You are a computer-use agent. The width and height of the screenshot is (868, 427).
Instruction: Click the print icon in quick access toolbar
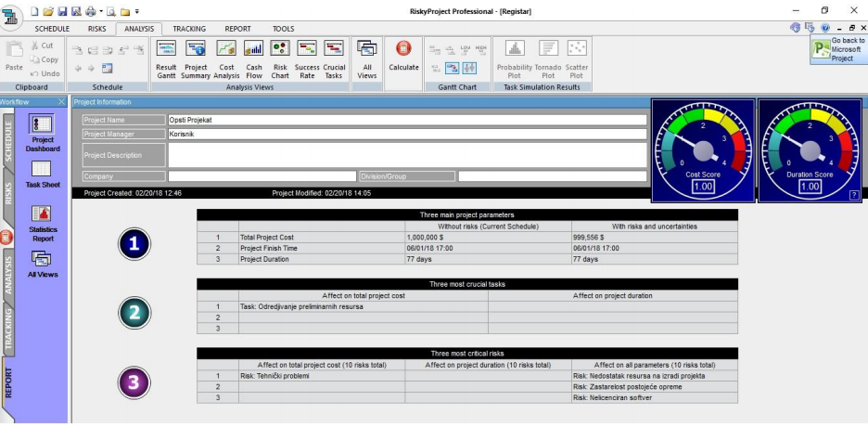91,11
